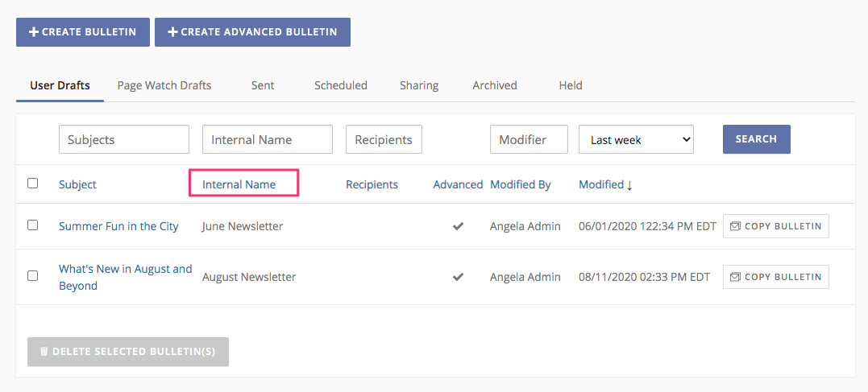Switch to the Archived tab
Image resolution: width=868 pixels, height=392 pixels.
[494, 85]
